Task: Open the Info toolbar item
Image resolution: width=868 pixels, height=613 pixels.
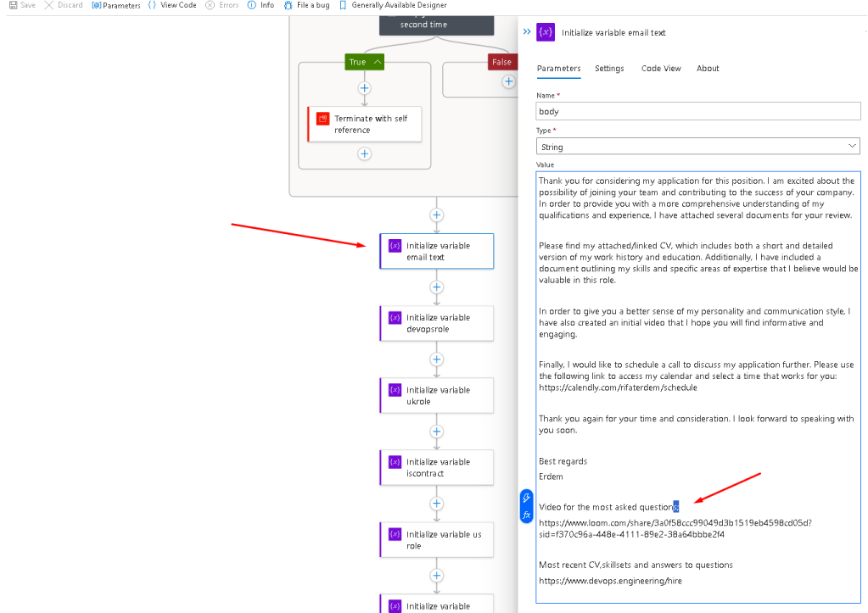Action: pos(260,5)
